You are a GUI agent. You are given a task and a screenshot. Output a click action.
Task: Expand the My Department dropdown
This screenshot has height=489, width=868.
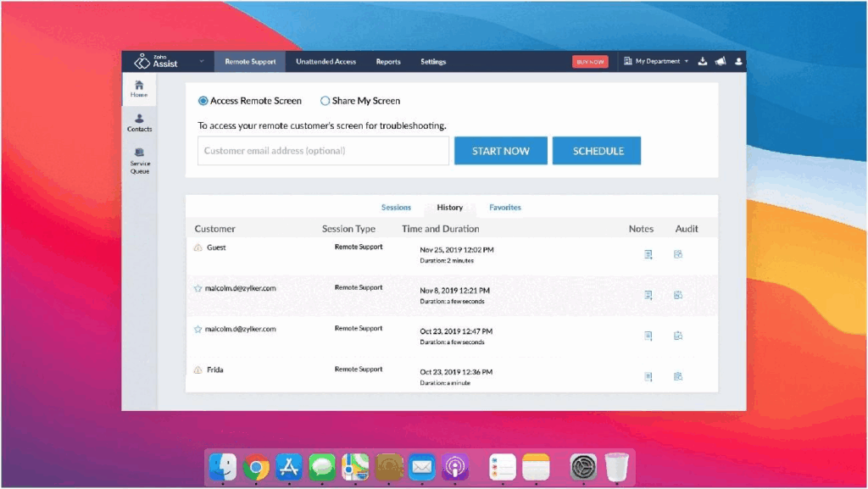(x=657, y=62)
